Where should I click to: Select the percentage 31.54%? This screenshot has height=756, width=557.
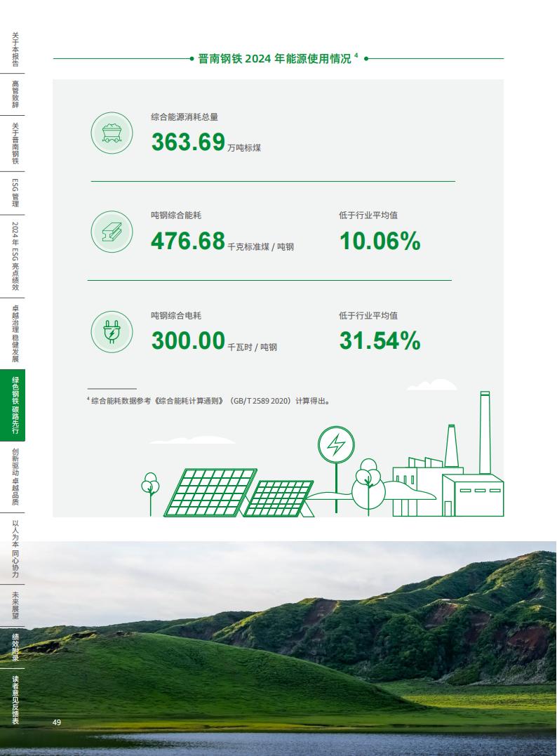380,341
